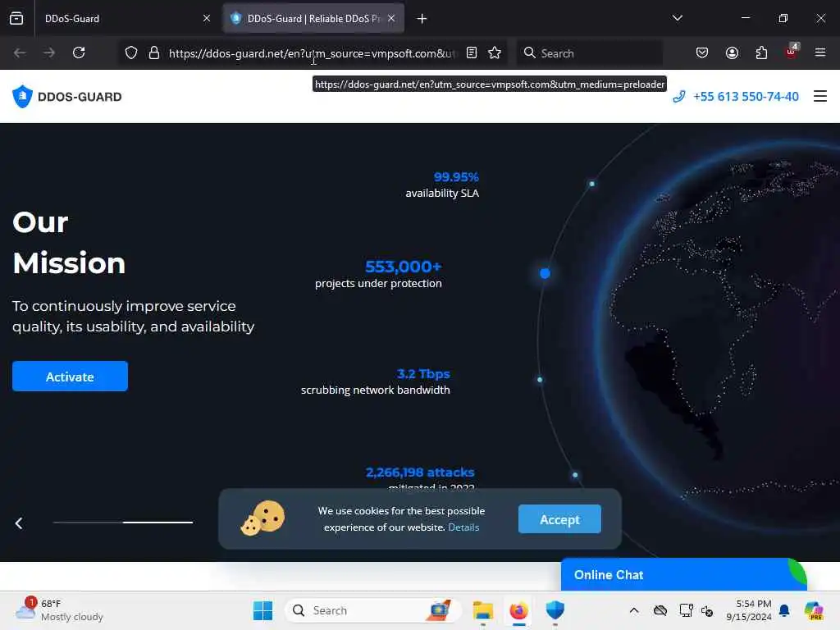Show site security padlock info
The width and height of the screenshot is (840, 630).
154,53
